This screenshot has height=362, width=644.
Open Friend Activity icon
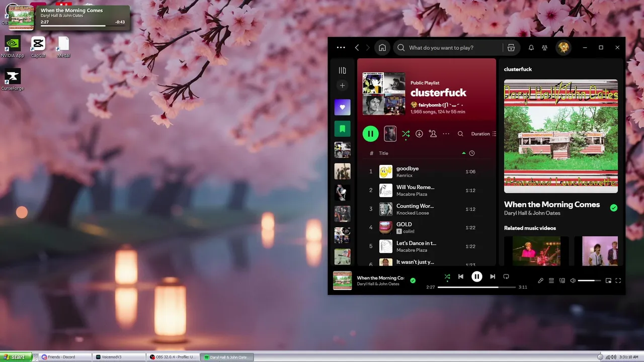[545, 48]
